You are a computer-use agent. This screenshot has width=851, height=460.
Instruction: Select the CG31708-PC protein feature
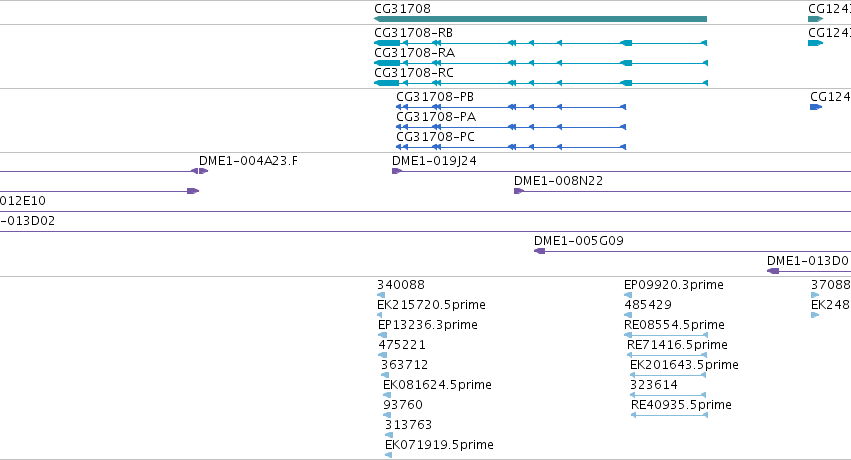(x=511, y=147)
